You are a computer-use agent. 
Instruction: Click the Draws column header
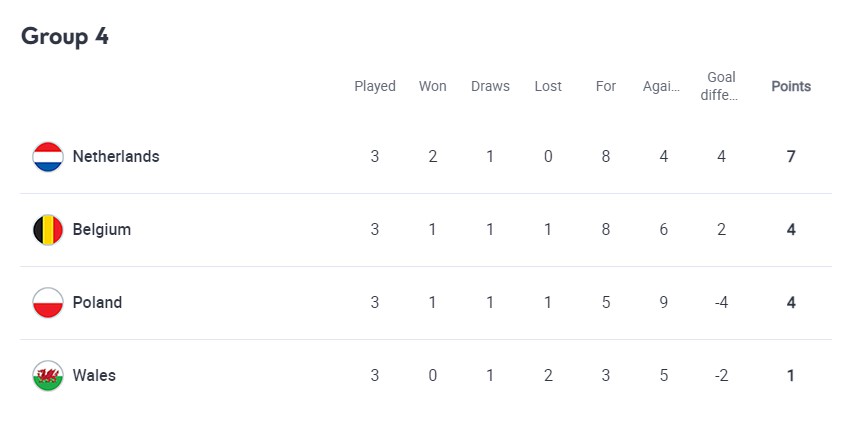coord(490,86)
